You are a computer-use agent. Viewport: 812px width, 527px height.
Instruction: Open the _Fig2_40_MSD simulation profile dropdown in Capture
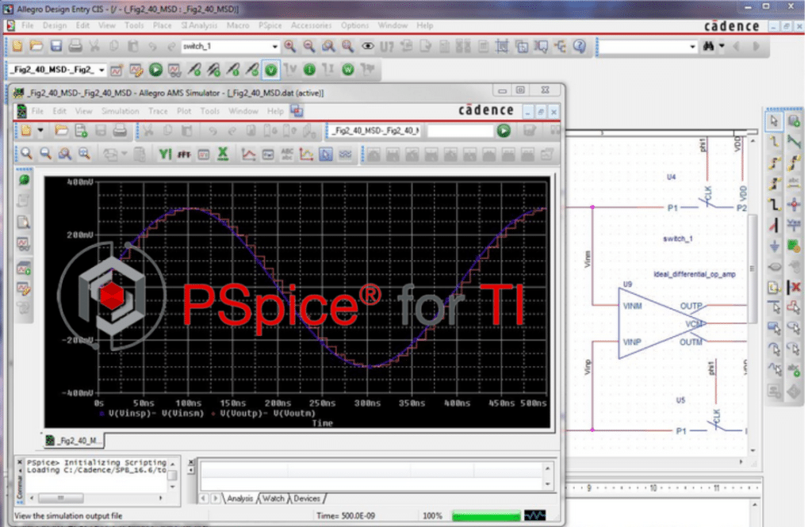pyautogui.click(x=101, y=70)
